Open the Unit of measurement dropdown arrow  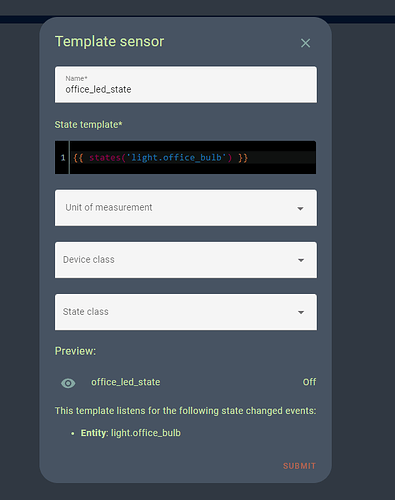coord(300,209)
